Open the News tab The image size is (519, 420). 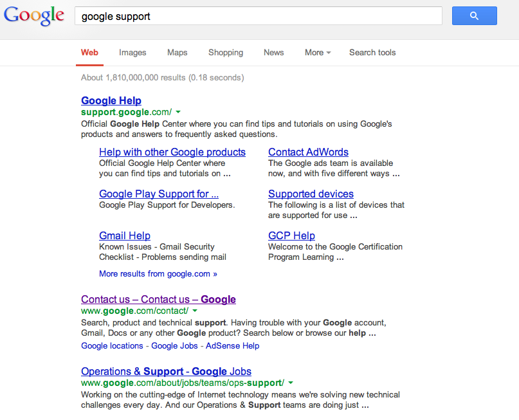click(274, 52)
